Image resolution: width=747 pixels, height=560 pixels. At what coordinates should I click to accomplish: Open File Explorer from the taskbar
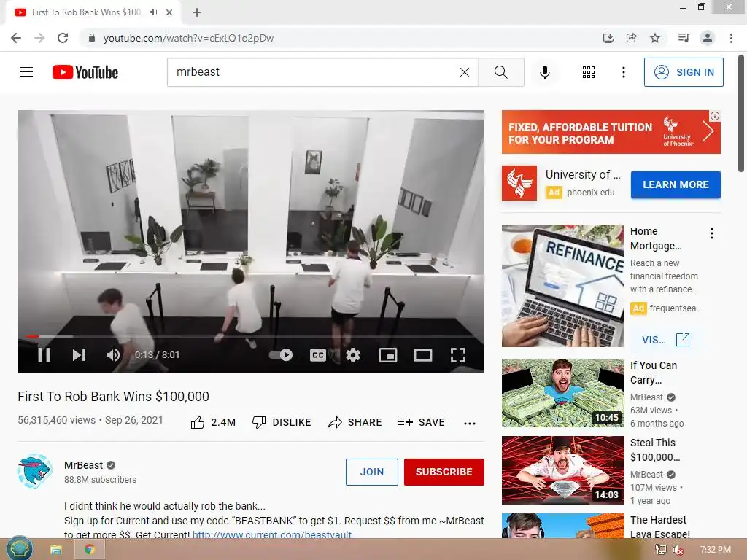[56, 550]
